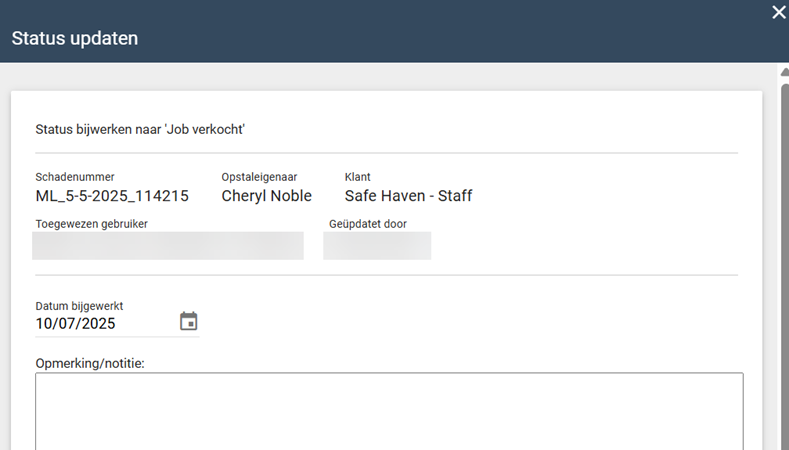This screenshot has height=450, width=789.
Task: Click the Opmerking/notitie label
Action: [x=90, y=363]
